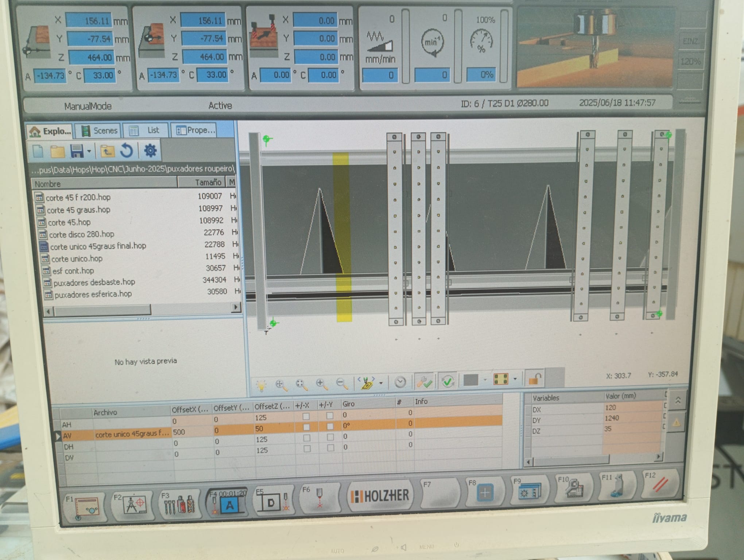The height and width of the screenshot is (560, 744).
Task: Click the F8 plus button
Action: coord(485,491)
